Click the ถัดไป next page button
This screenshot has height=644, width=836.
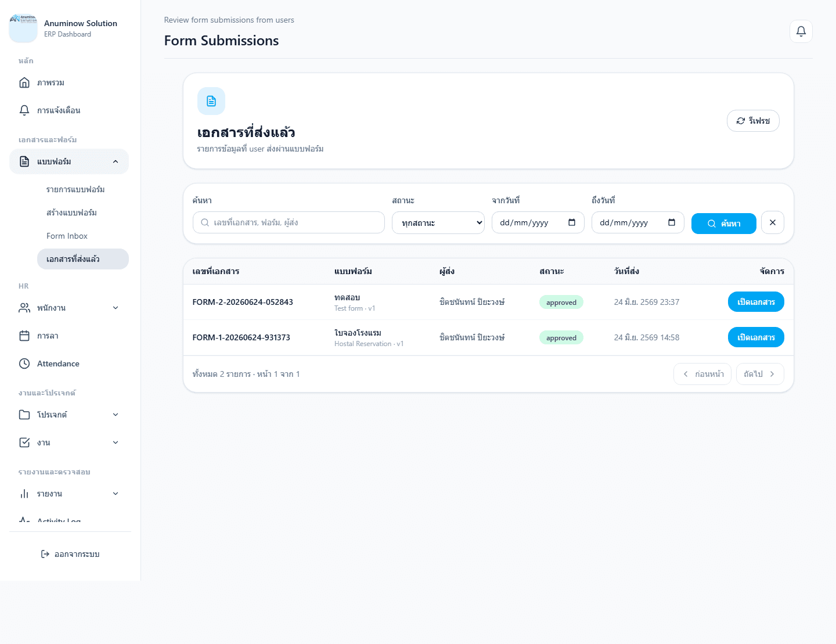coord(760,374)
